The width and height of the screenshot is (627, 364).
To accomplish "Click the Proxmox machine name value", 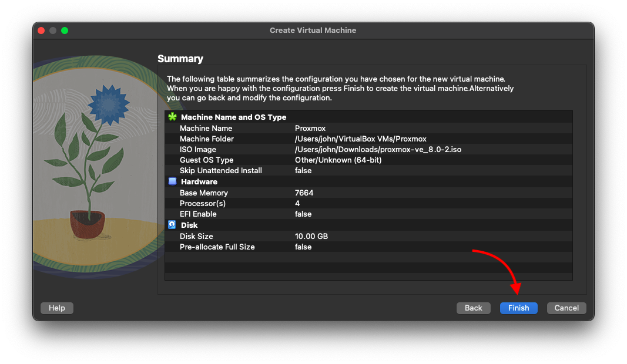I will point(310,128).
